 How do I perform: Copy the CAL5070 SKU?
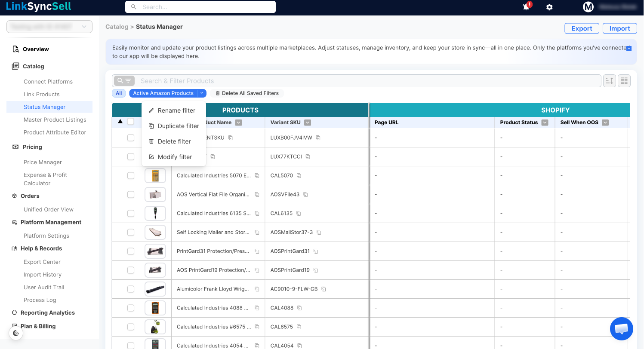point(299,176)
